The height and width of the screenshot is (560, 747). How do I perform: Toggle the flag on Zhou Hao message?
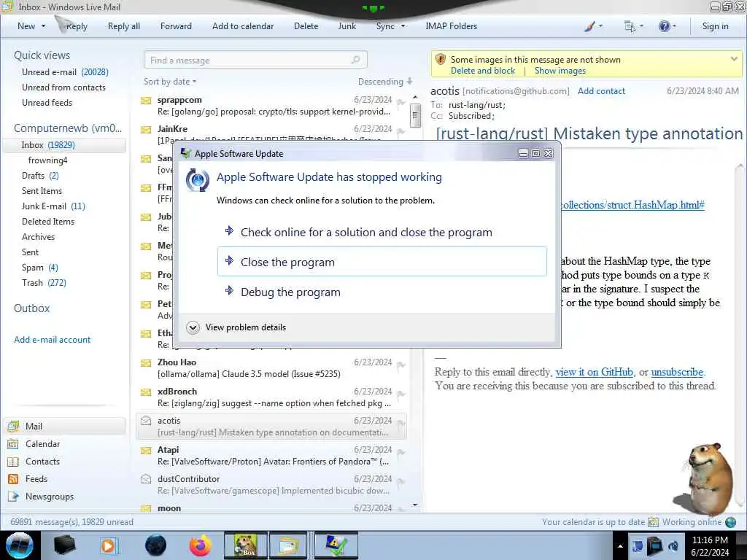coord(401,365)
